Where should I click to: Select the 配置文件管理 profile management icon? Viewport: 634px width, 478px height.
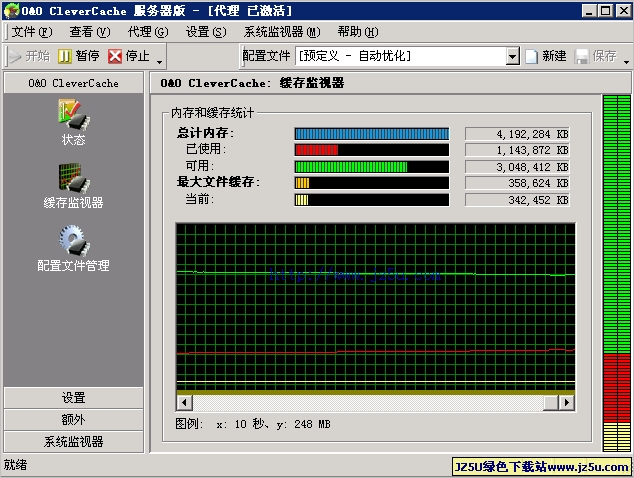point(74,241)
